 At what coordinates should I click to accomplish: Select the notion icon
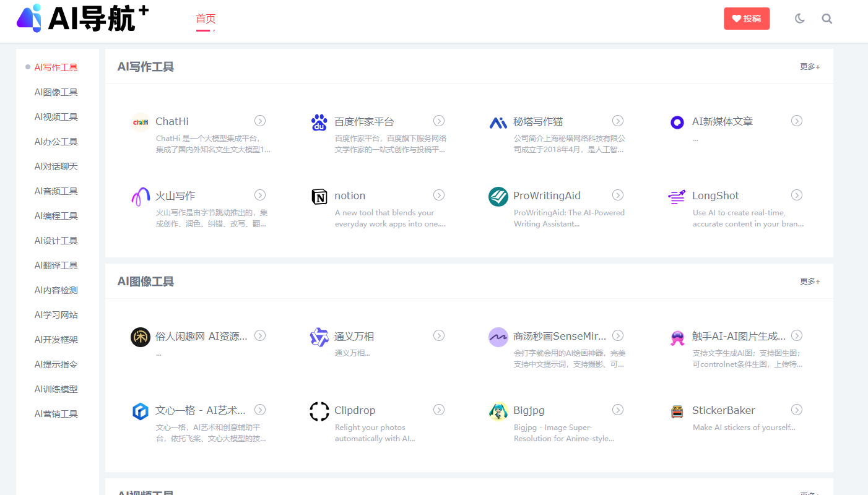tap(319, 196)
